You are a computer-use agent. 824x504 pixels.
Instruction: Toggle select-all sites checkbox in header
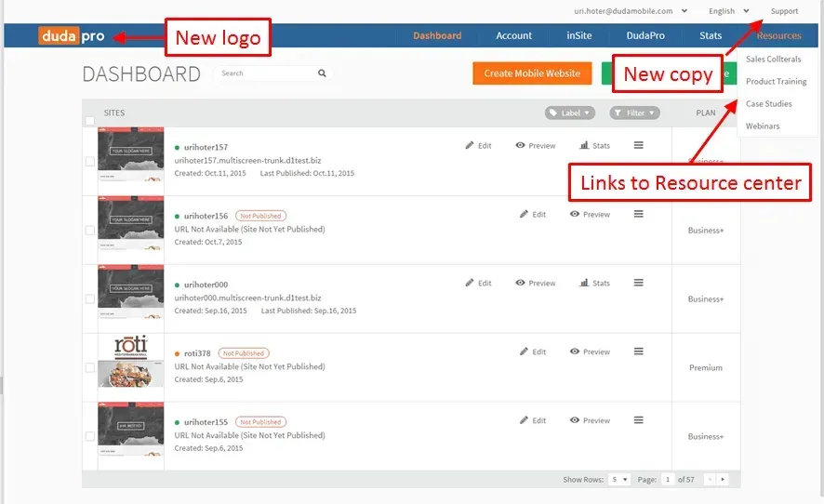90,121
